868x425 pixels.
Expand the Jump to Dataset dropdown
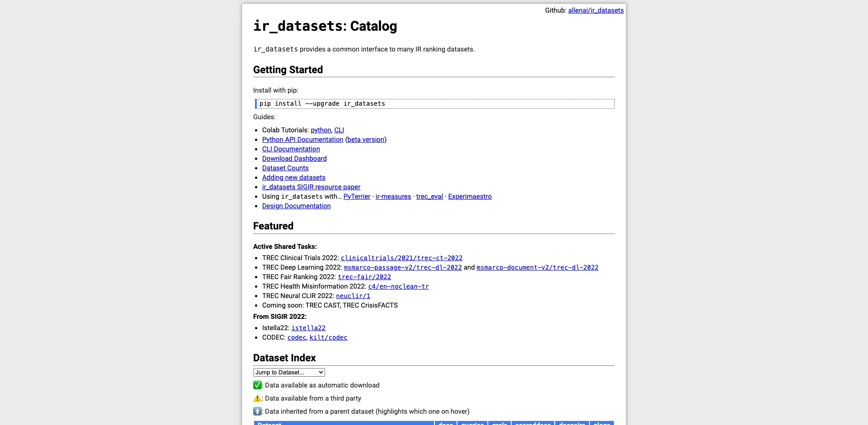289,372
